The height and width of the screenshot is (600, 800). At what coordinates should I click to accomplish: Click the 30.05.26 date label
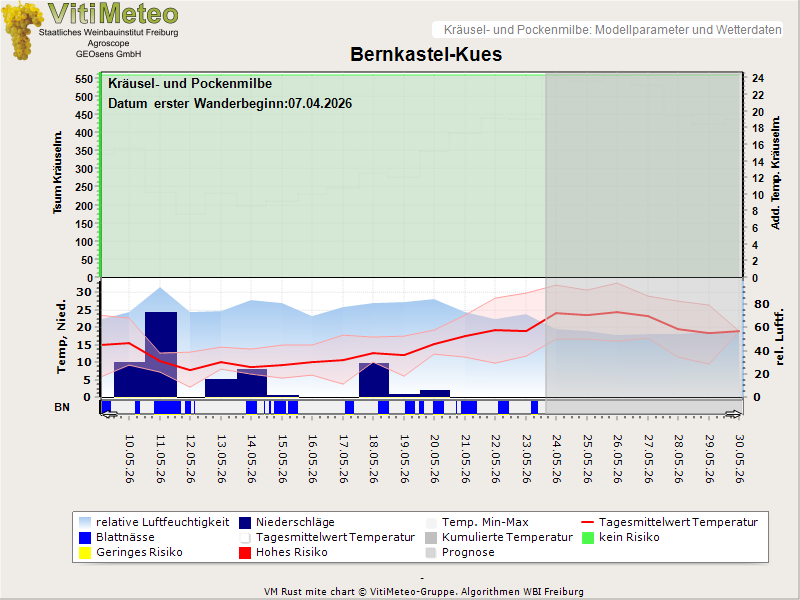739,459
